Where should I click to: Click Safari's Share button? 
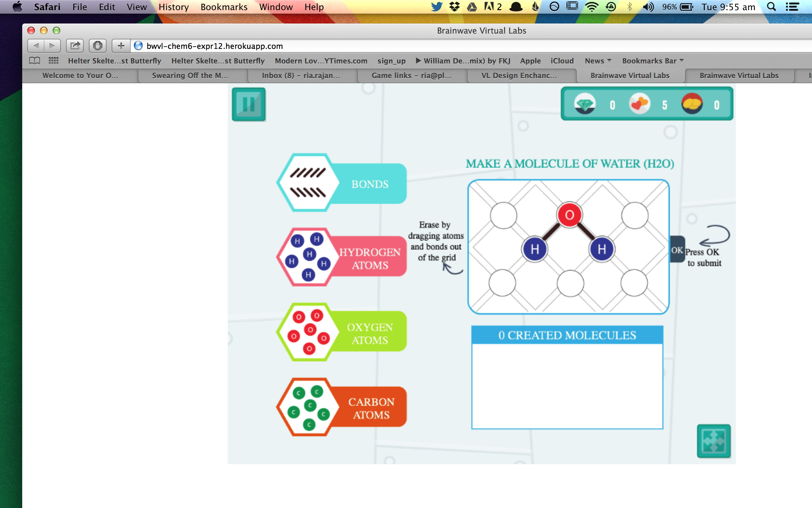click(x=75, y=46)
